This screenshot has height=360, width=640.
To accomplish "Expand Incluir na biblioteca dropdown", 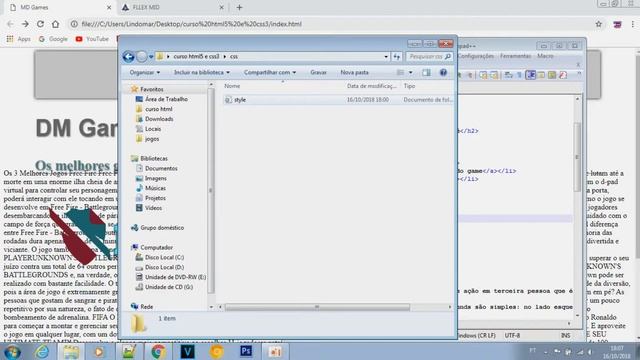I will click(202, 73).
